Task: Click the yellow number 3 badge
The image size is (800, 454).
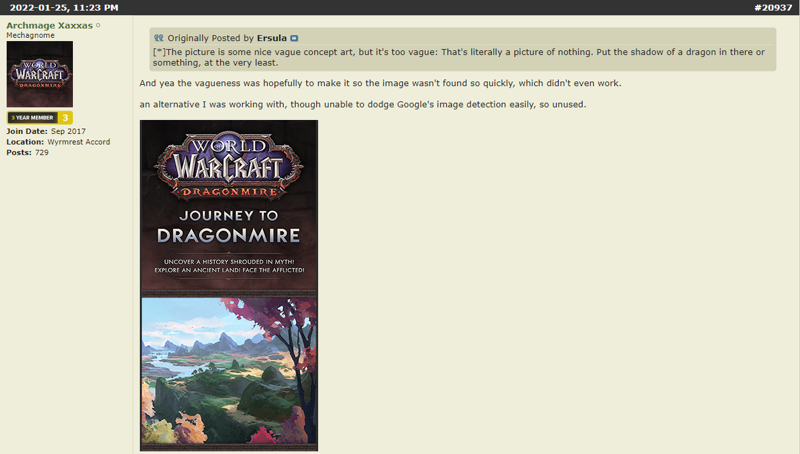Action: 65,118
